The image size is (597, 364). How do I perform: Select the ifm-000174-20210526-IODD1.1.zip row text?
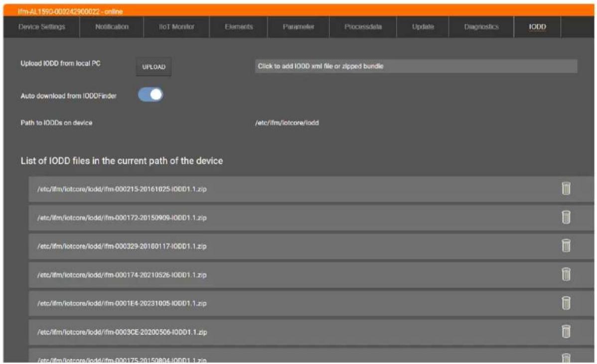[x=122, y=274]
